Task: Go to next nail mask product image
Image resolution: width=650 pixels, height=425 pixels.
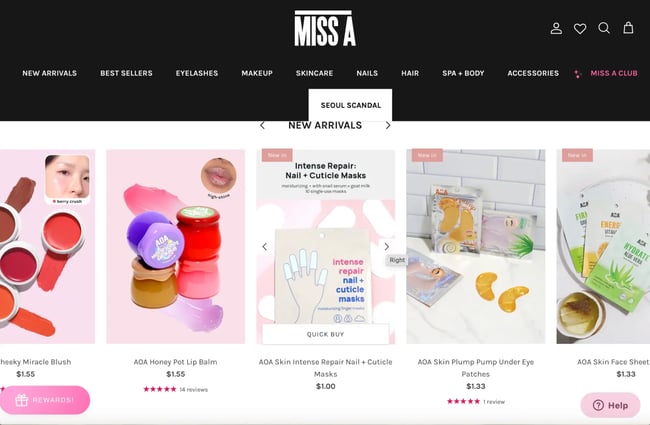Action: tap(386, 247)
